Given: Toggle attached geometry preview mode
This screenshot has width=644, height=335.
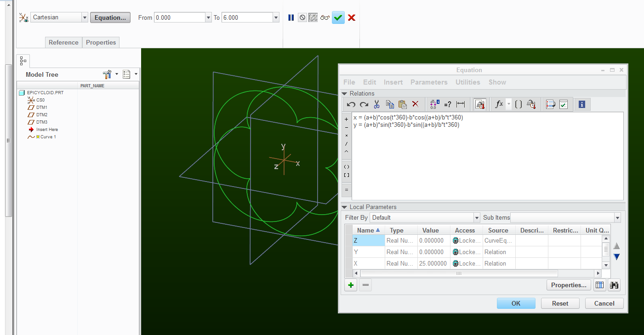Looking at the screenshot, I should click(313, 17).
